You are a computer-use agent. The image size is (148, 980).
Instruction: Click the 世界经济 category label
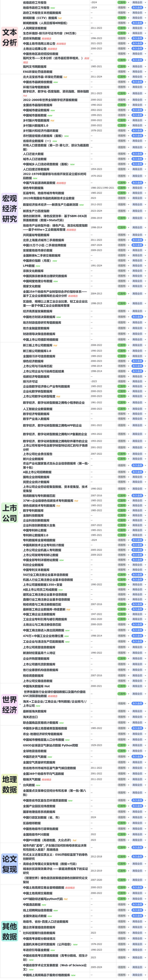10,705
